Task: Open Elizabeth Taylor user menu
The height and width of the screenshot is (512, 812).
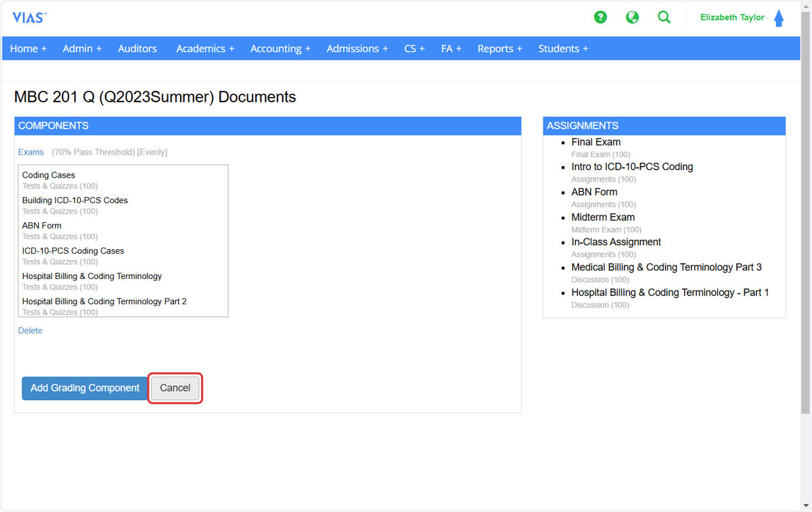Action: [x=732, y=18]
